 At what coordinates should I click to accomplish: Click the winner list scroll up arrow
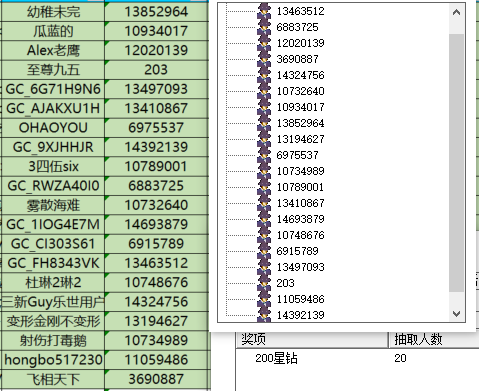456,13
